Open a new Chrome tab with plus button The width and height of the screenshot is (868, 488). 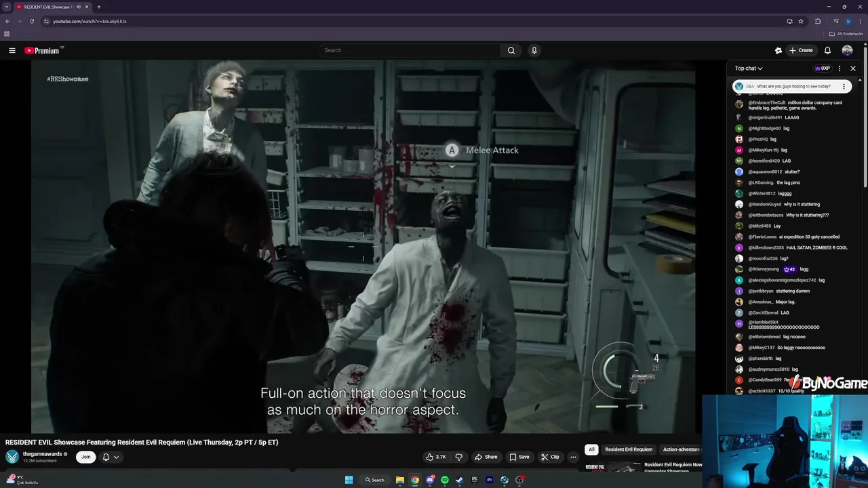tap(99, 7)
